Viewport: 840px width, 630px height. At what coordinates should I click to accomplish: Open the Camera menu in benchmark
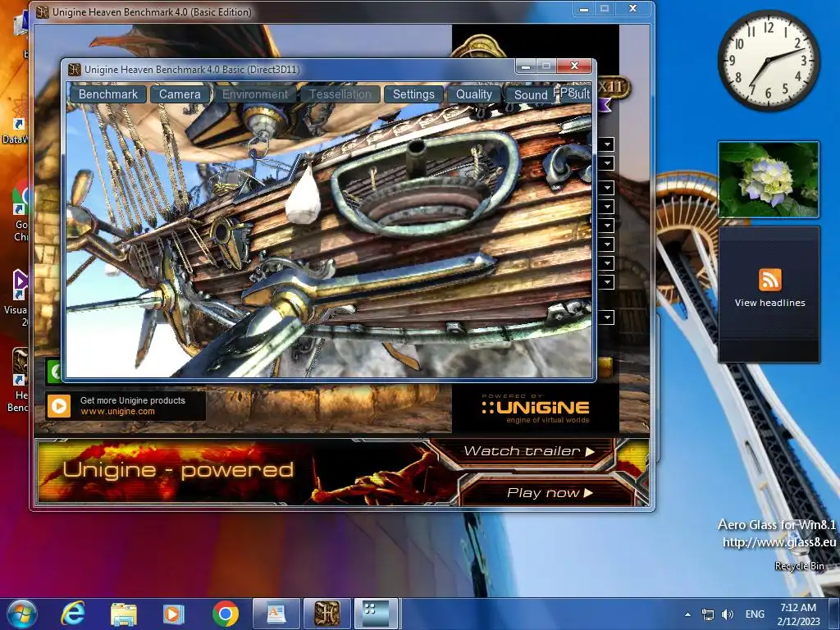[x=180, y=94]
